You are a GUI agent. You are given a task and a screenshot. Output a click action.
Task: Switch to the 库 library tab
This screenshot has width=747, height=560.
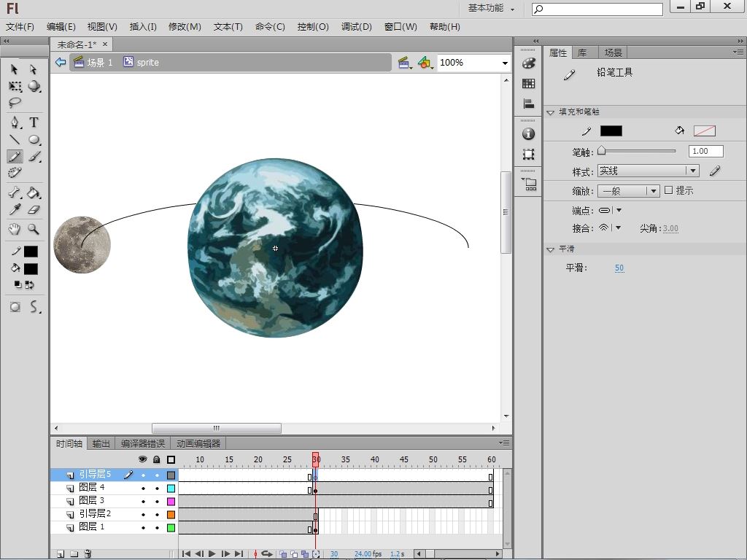(x=582, y=52)
